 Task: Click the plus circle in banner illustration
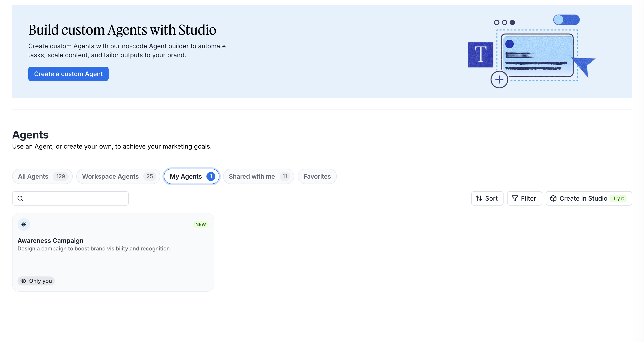pyautogui.click(x=499, y=80)
